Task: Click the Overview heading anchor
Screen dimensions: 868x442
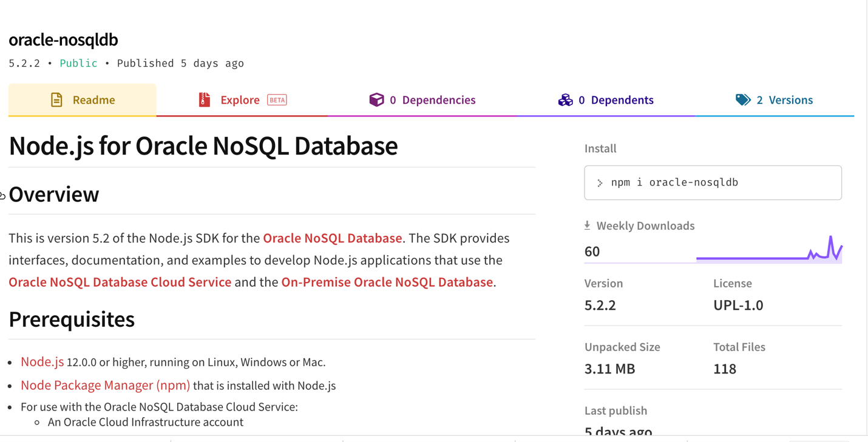Action: (x=4, y=195)
